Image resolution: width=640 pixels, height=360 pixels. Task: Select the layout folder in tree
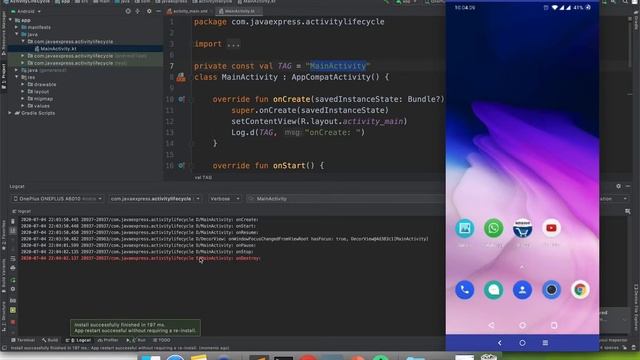pyautogui.click(x=38, y=91)
